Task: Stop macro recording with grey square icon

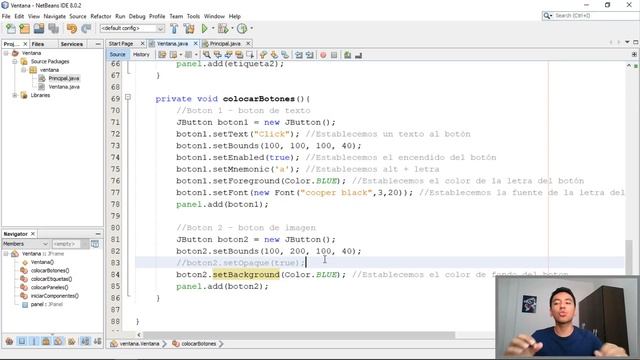Action: (334, 55)
